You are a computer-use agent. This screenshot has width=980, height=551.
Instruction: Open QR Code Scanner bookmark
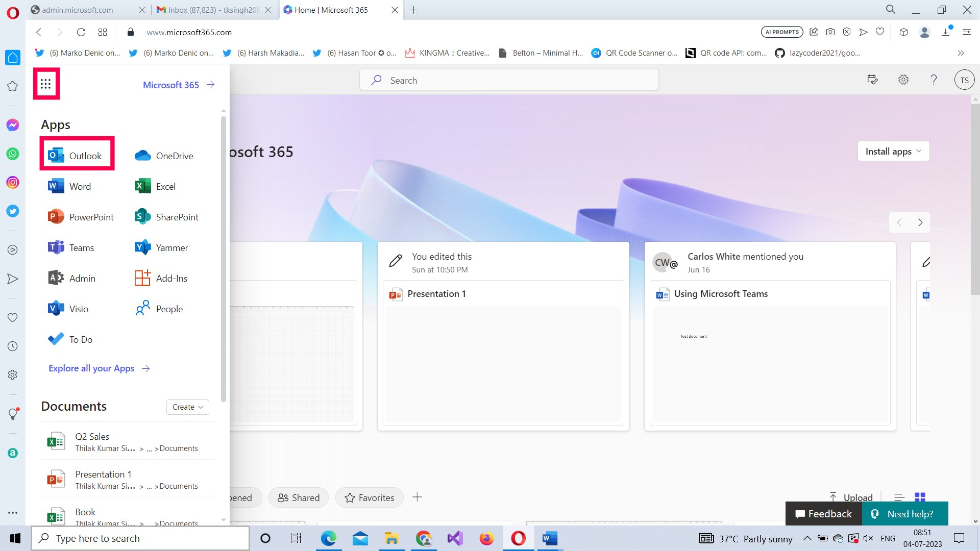(x=634, y=53)
